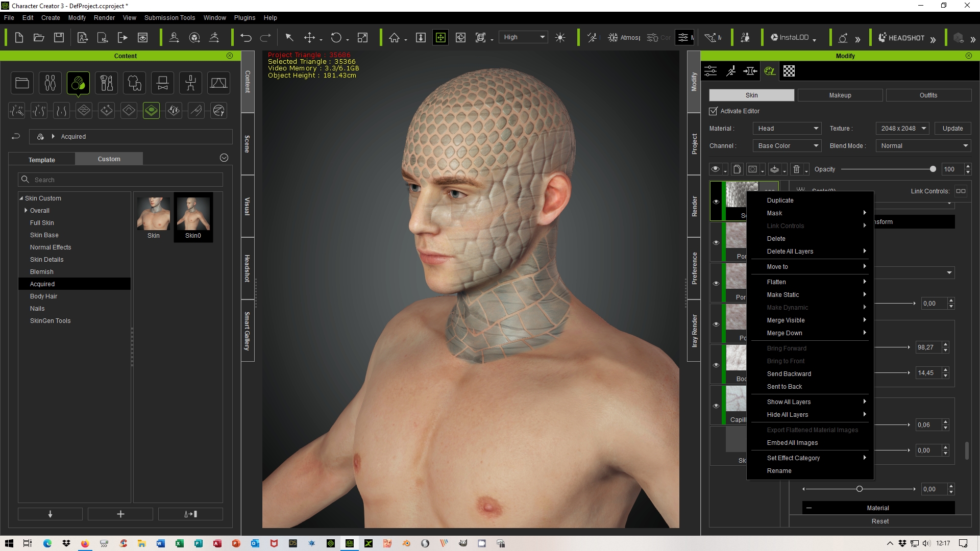Click the Reset button
Image resolution: width=980 pixels, height=551 pixels.
tap(880, 521)
